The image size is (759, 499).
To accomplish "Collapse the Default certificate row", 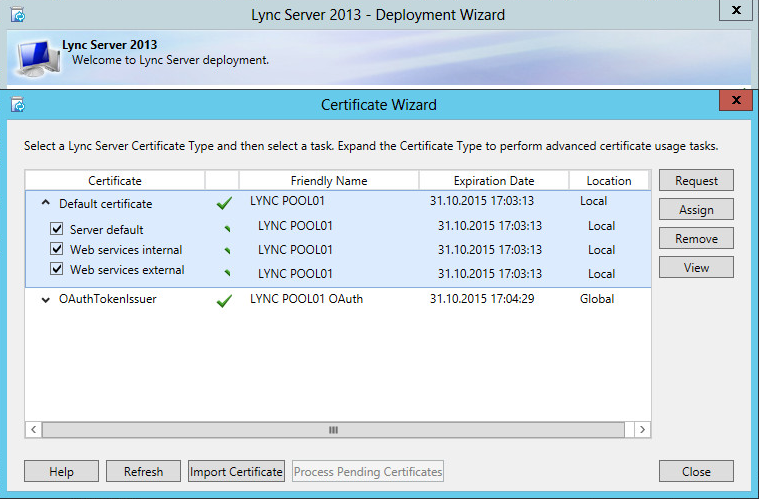I will click(x=46, y=203).
